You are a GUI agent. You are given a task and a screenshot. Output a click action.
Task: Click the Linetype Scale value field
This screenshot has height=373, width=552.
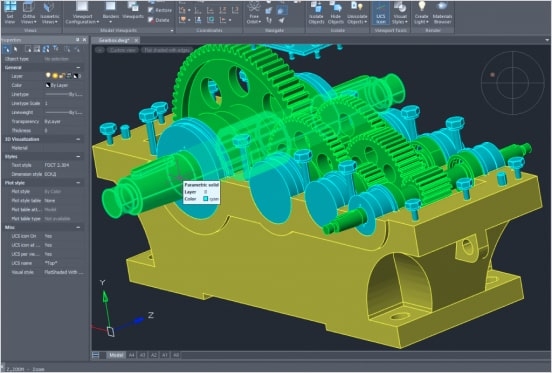tap(64, 103)
